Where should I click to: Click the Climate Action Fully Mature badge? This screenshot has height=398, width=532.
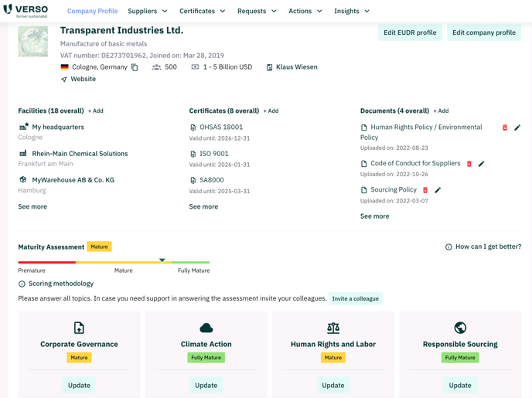coord(206,358)
